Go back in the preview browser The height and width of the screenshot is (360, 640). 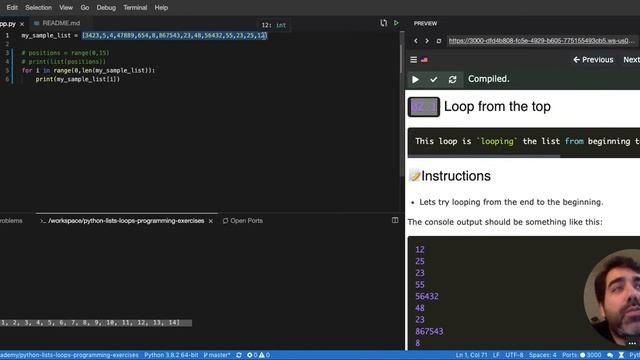(x=416, y=41)
